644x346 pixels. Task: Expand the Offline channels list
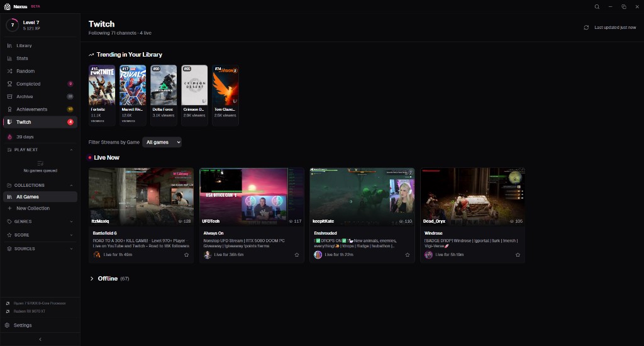[x=109, y=279]
